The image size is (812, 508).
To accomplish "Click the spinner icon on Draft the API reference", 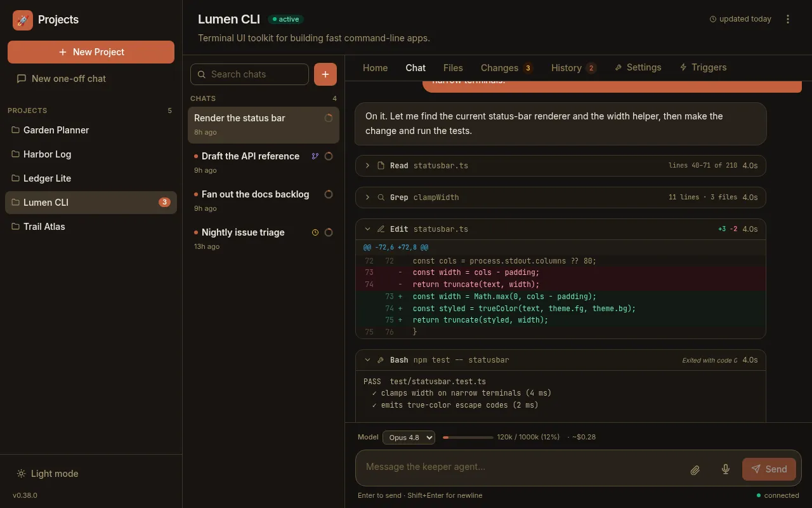I will pos(329,156).
